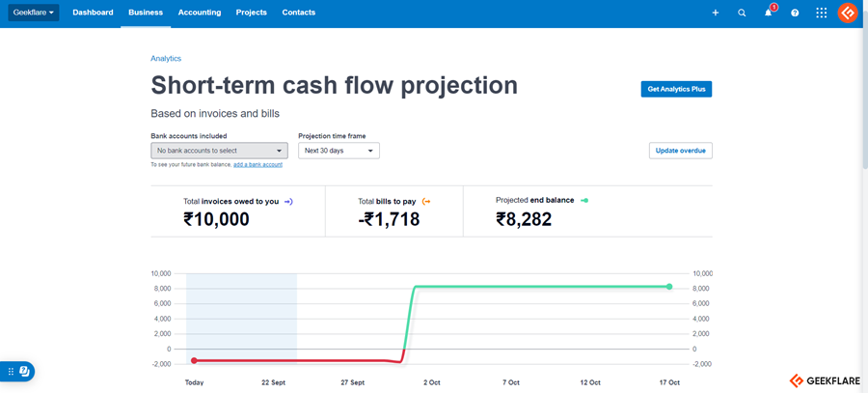
Task: Click the Get Analytics Plus button
Action: [x=676, y=89]
